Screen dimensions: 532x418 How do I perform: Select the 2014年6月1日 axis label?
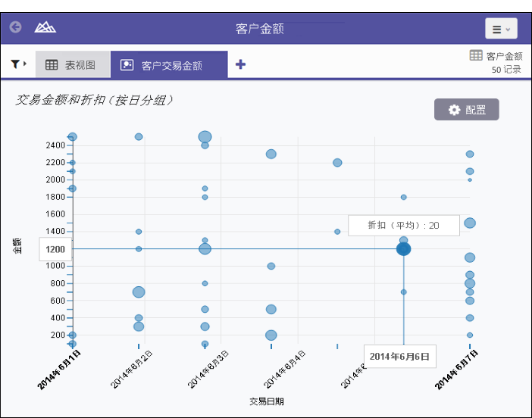[x=61, y=370]
